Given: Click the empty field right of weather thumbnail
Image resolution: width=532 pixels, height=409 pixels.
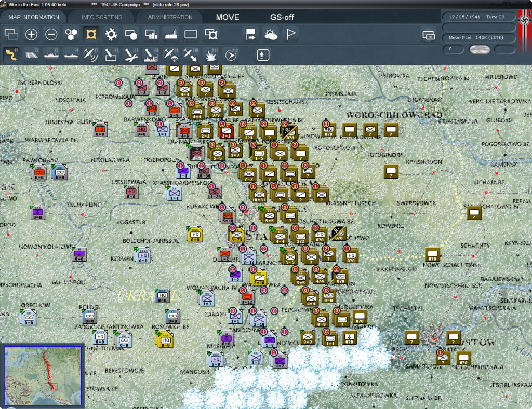Looking at the screenshot, I should coord(504,49).
